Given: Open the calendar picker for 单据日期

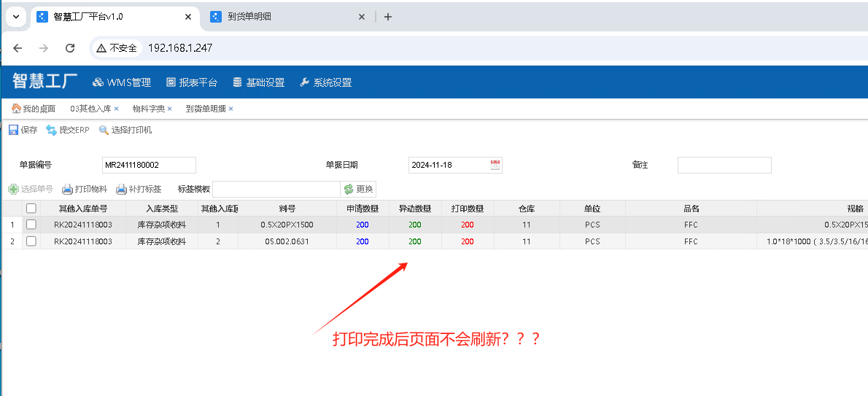Looking at the screenshot, I should pos(495,165).
